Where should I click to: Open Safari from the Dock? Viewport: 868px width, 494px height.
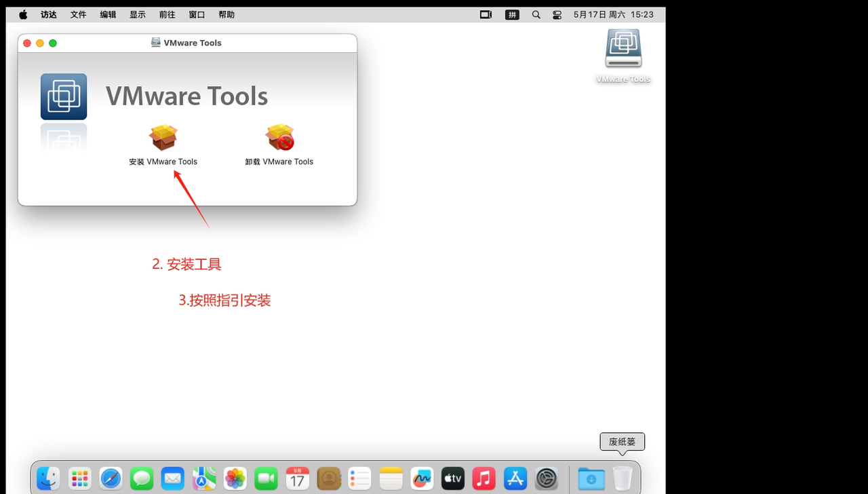point(111,478)
